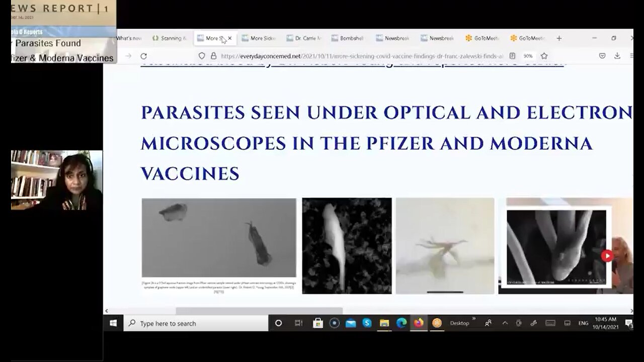Image resolution: width=644 pixels, height=362 pixels.
Task: Expand the Desktop toolbar double chevron
Action: 474,319
